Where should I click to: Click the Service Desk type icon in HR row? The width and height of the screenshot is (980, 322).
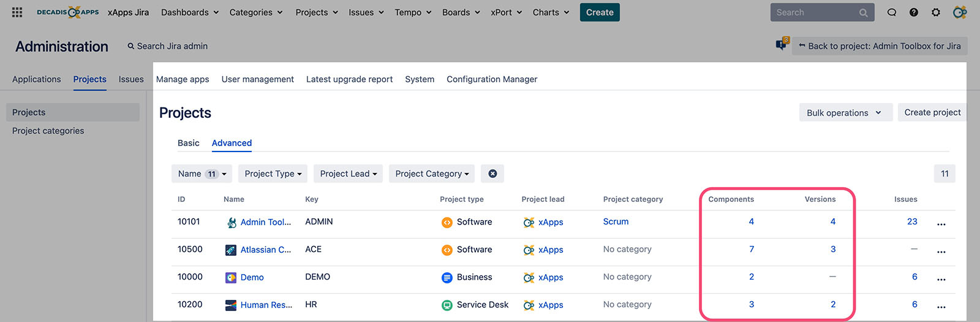point(447,305)
